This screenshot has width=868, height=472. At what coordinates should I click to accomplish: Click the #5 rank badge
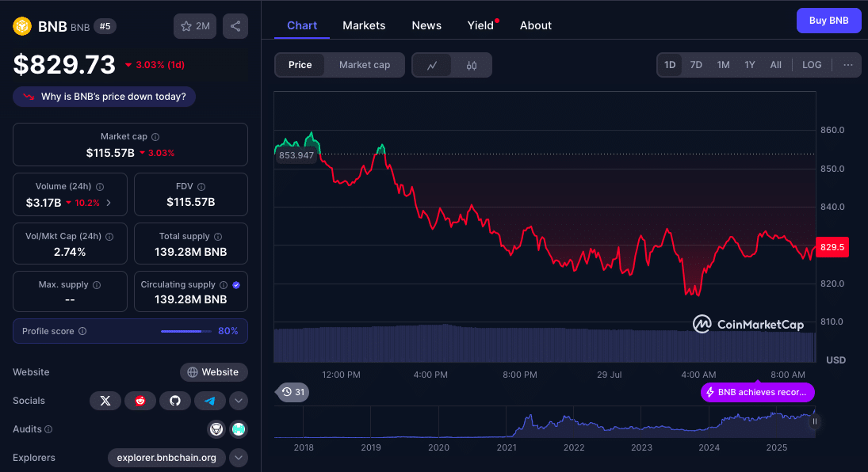coord(105,26)
